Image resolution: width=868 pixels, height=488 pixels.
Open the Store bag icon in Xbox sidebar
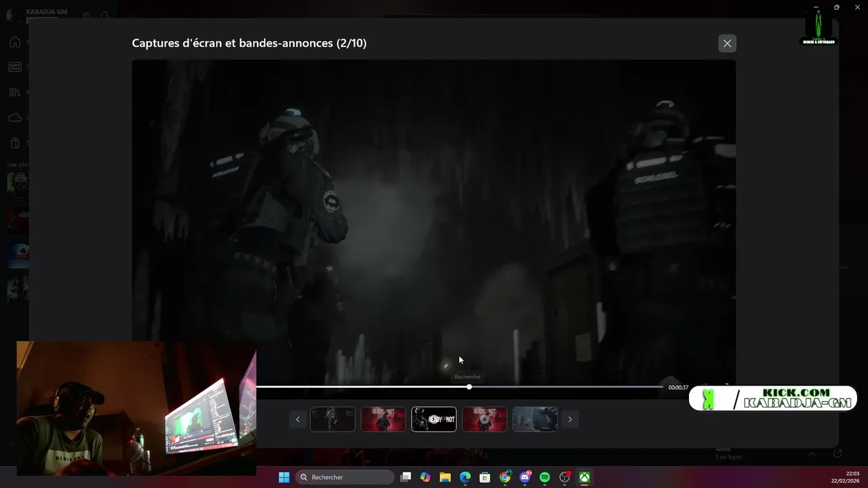pyautogui.click(x=15, y=143)
